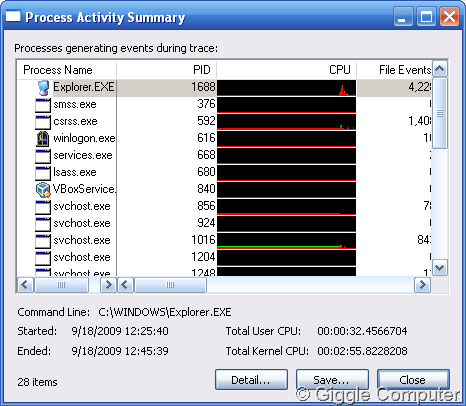This screenshot has height=406, width=466.
Task: Click left arrow of the wide columns scrollbar
Action: pos(125,285)
